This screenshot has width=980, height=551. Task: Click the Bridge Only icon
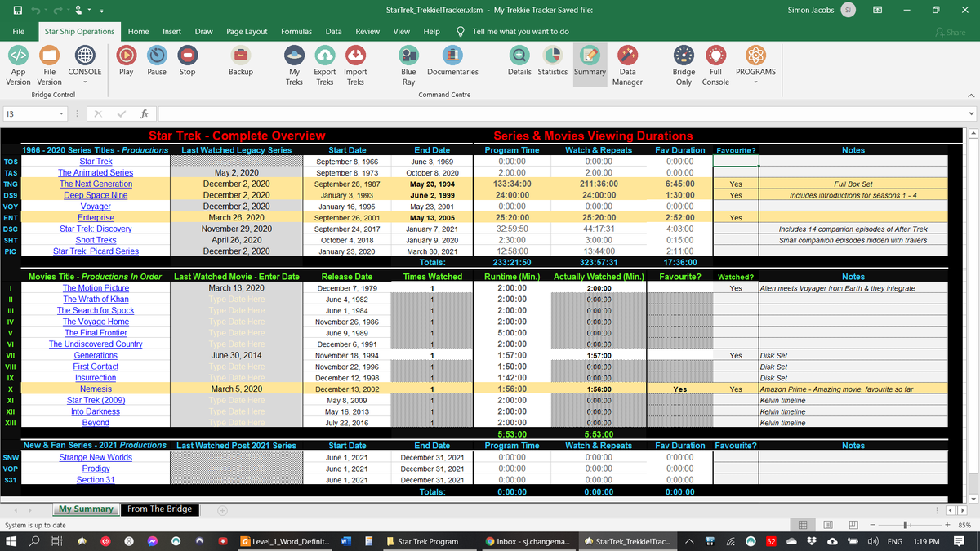(x=684, y=56)
